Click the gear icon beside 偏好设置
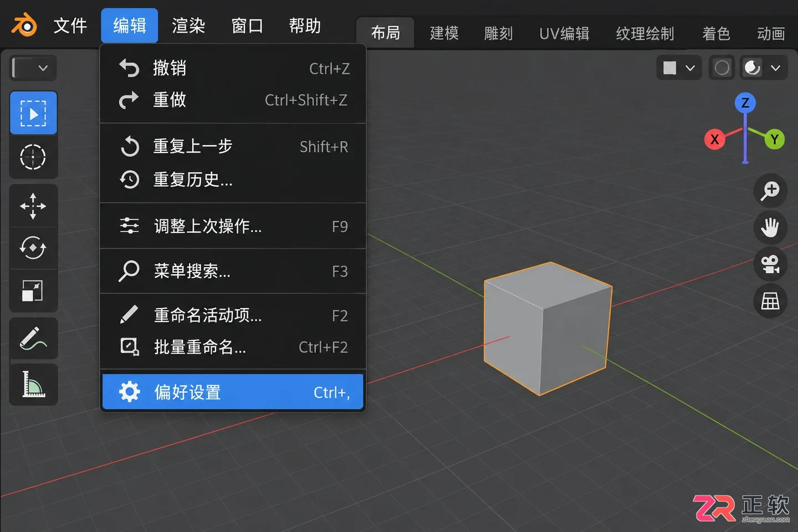The width and height of the screenshot is (798, 532). point(130,392)
